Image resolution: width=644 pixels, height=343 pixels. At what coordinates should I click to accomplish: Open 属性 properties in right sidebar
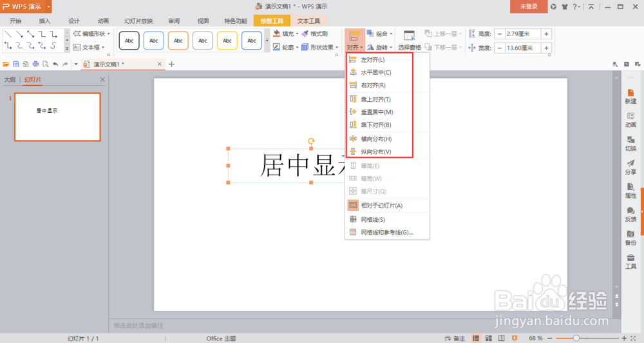point(630,191)
